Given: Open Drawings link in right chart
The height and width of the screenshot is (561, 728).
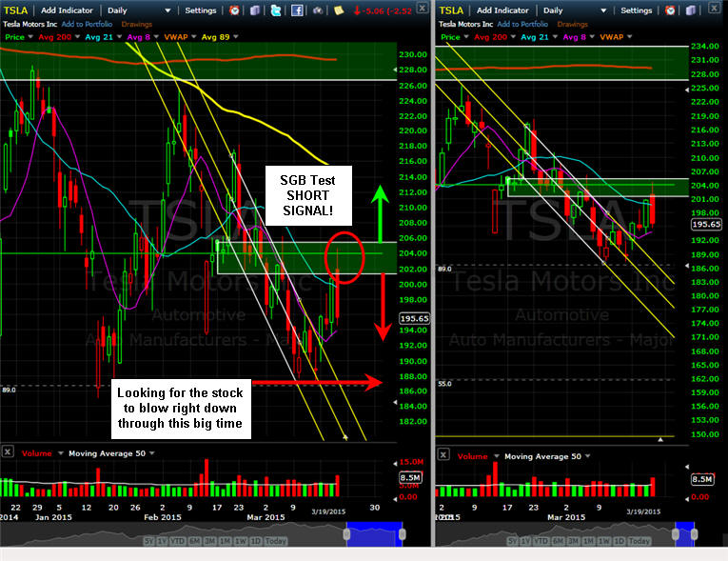Looking at the screenshot, I should click(572, 24).
